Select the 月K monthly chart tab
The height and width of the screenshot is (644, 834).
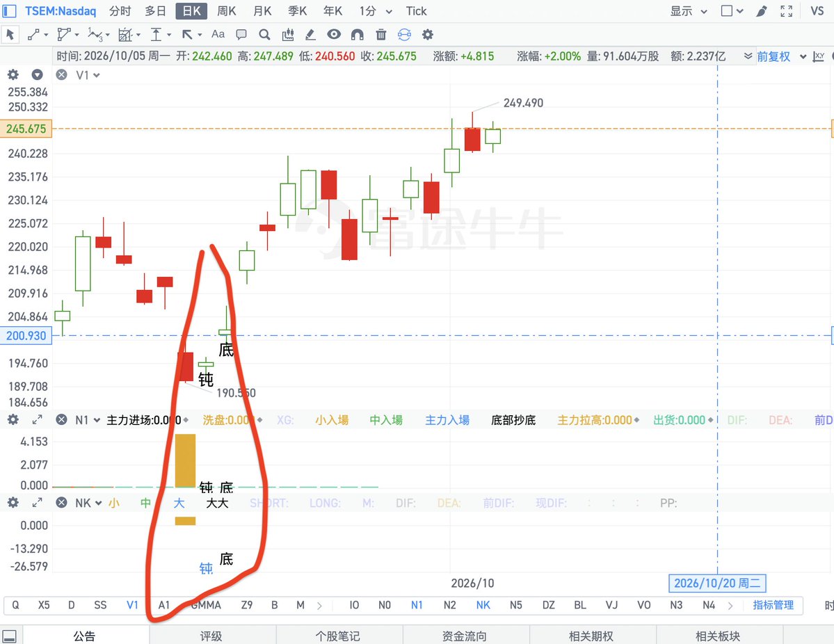pyautogui.click(x=262, y=11)
